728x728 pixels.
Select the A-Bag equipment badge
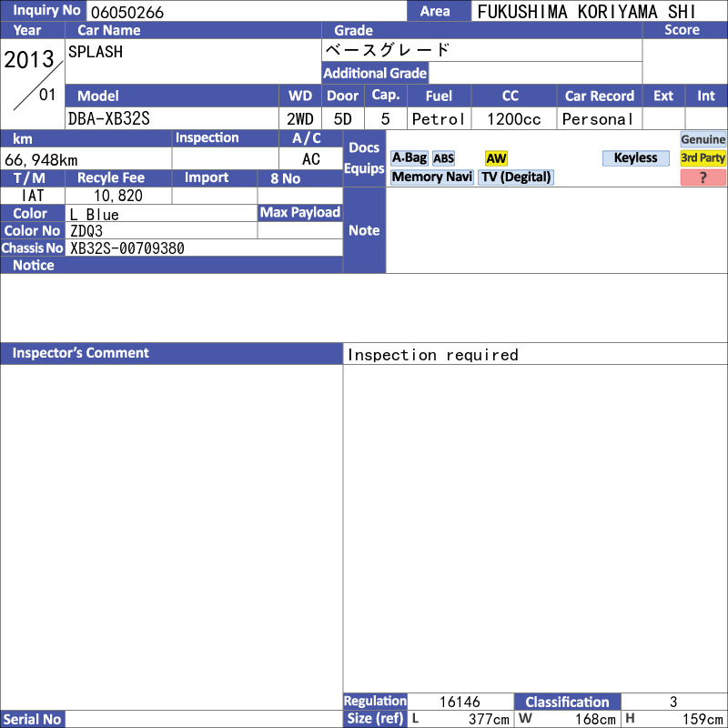pos(409,157)
